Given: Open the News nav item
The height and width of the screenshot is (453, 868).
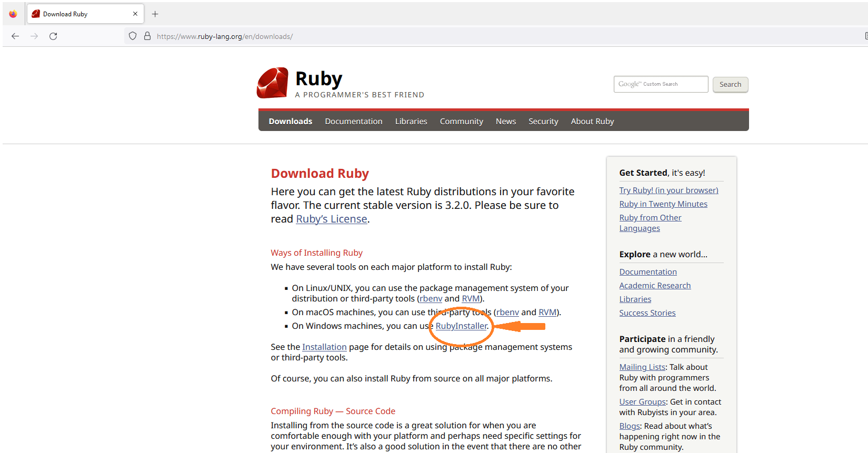Looking at the screenshot, I should [506, 121].
